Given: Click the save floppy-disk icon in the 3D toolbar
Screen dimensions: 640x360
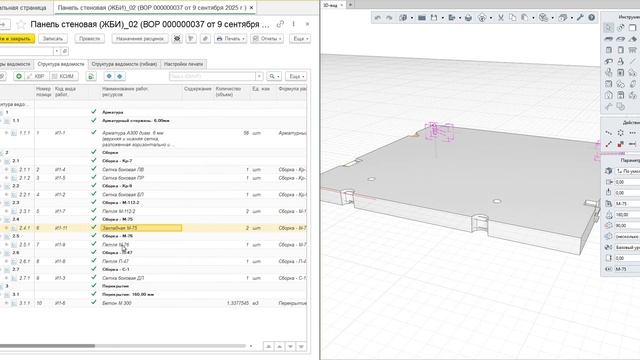Looking at the screenshot, I should 433,18.
